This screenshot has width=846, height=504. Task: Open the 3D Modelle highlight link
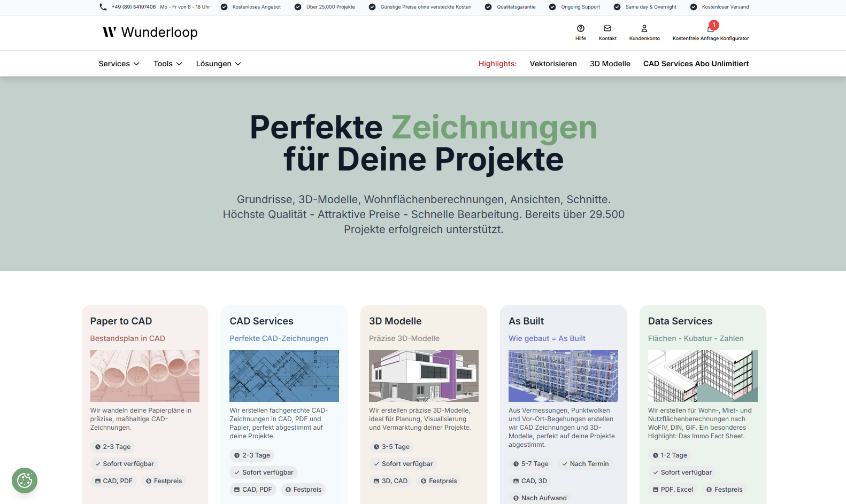(x=610, y=64)
